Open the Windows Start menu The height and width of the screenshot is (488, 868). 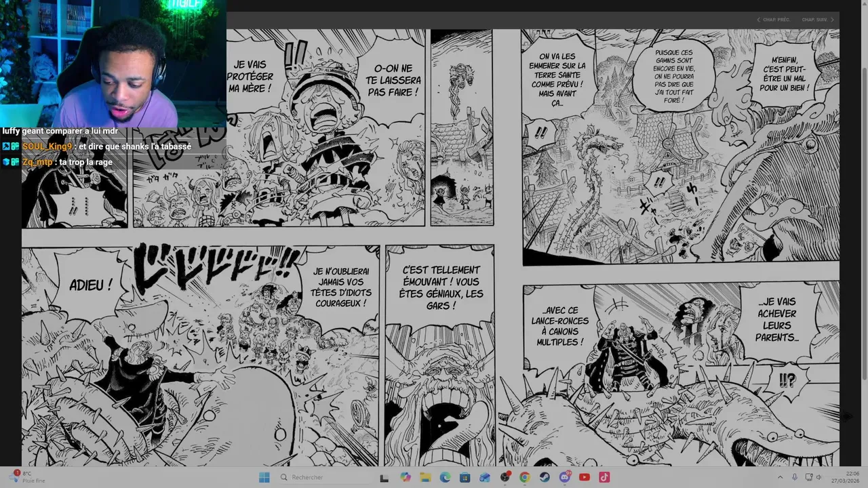(264, 477)
